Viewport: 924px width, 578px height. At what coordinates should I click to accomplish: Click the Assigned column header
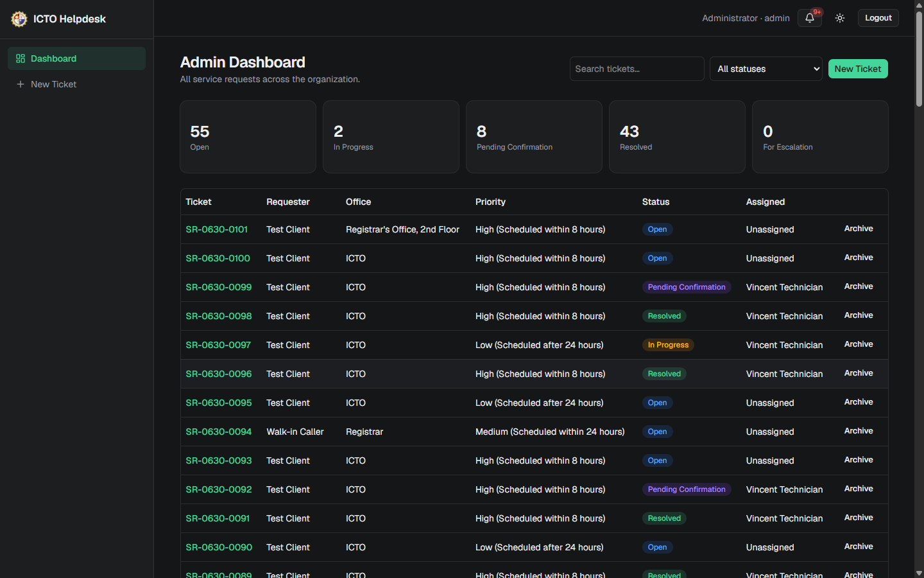(x=766, y=202)
